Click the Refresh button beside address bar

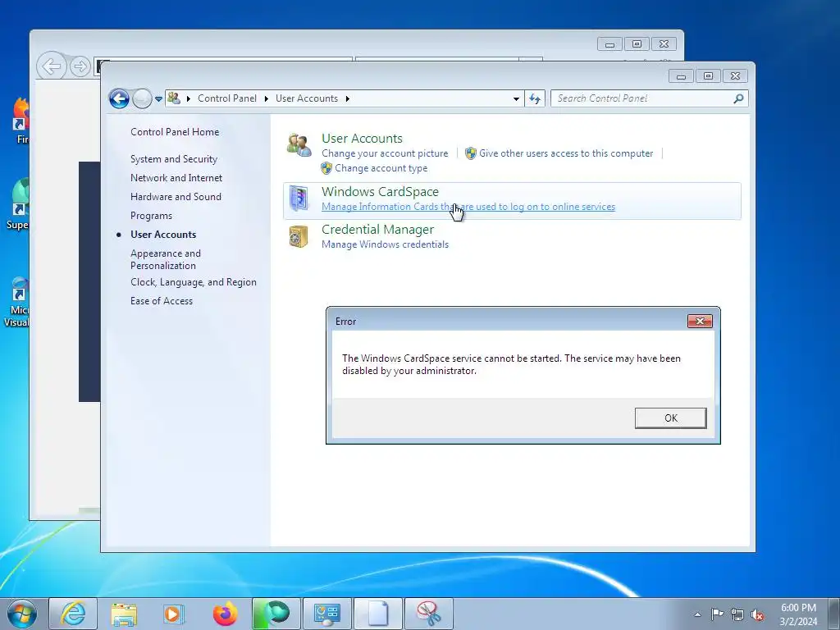(x=535, y=98)
